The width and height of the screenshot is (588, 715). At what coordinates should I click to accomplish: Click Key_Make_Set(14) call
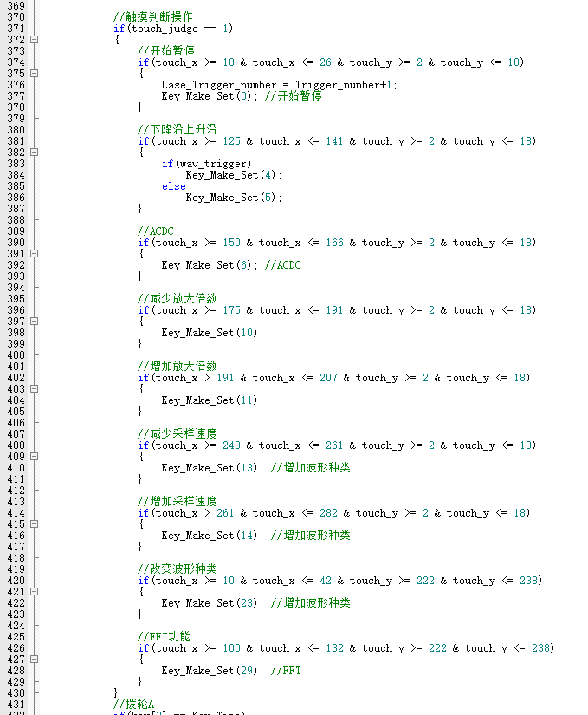(213, 536)
